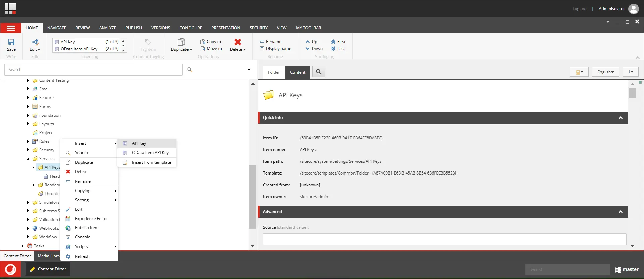Open the Scripts submenu
Screen dimensions: 644x279
point(89,247)
